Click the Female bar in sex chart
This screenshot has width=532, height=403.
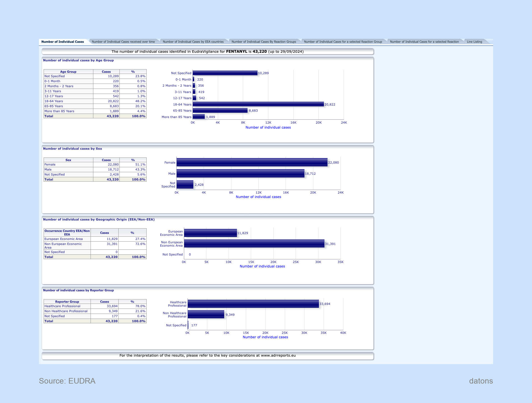(252, 162)
